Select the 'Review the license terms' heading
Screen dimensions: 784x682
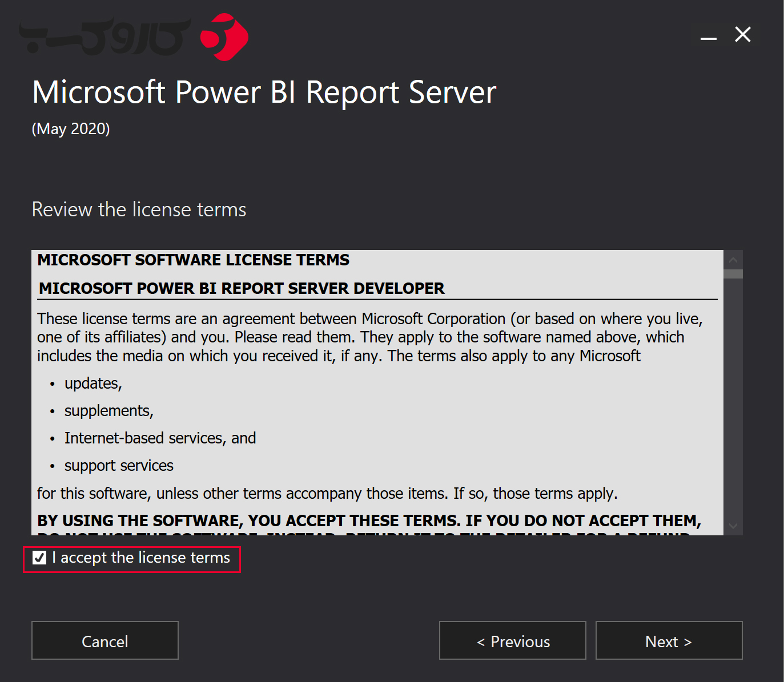point(139,209)
